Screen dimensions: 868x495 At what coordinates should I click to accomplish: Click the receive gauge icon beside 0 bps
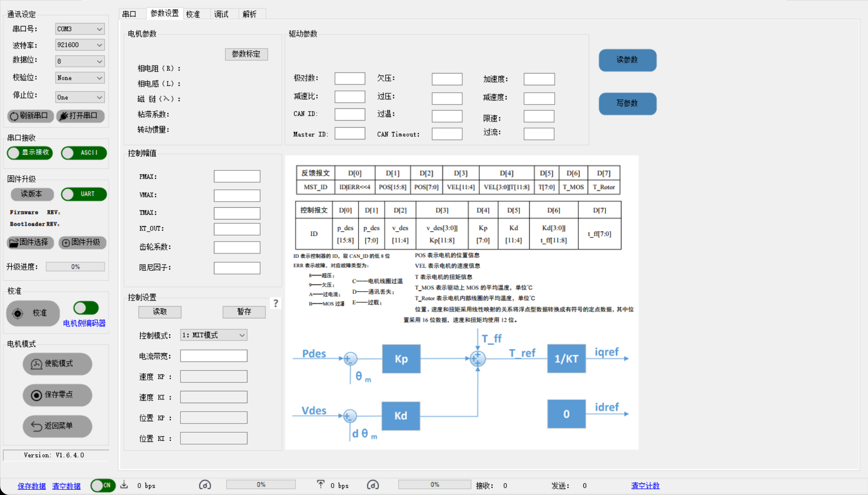coord(205,485)
